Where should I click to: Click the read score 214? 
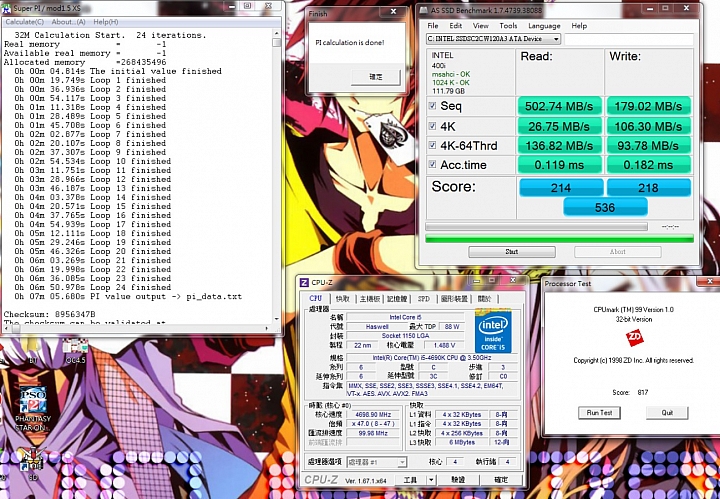tap(561, 188)
